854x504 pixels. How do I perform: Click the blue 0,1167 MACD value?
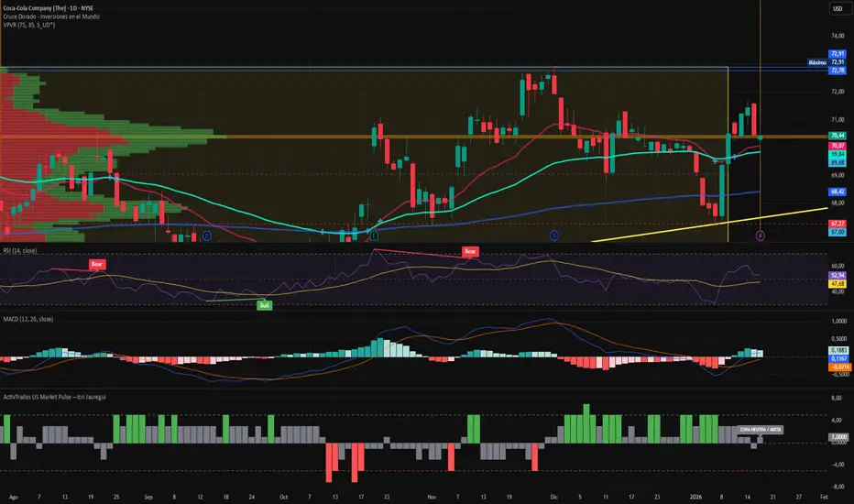[x=839, y=358]
